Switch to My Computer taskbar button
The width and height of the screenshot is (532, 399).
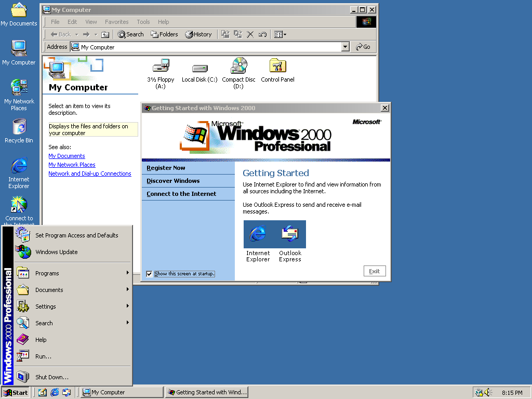122,393
